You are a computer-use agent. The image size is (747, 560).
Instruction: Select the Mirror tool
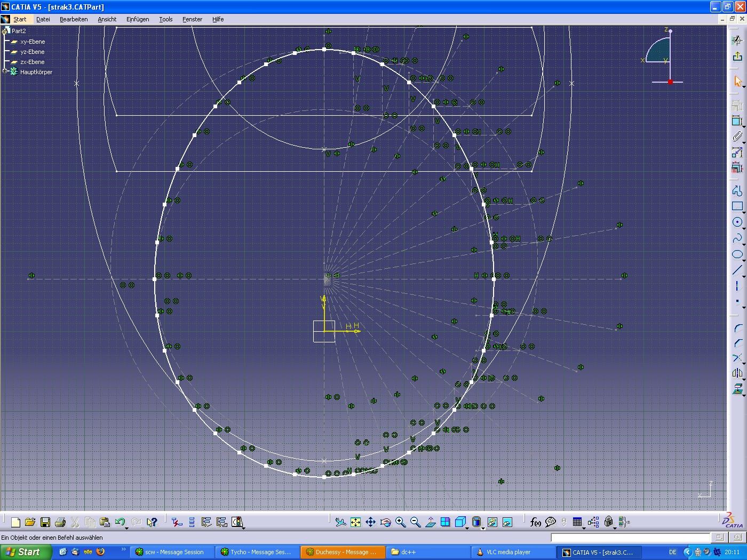(737, 373)
